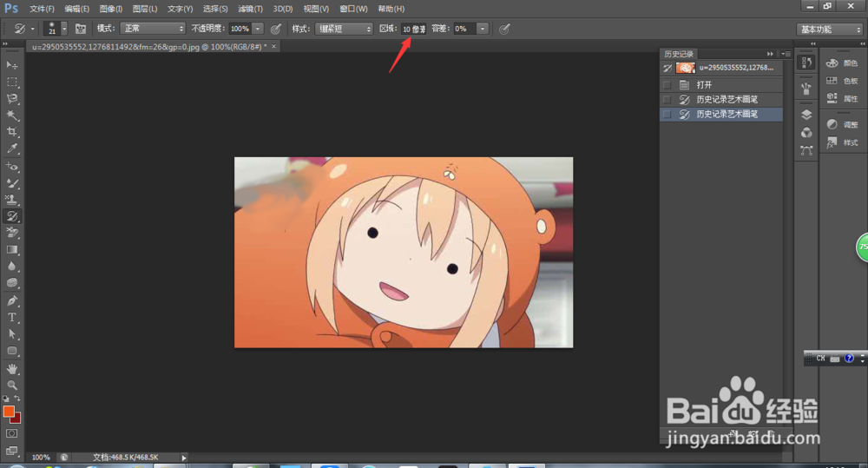Viewport: 868px width, 468px height.
Task: Select the Eraser tool
Action: [x=11, y=233]
